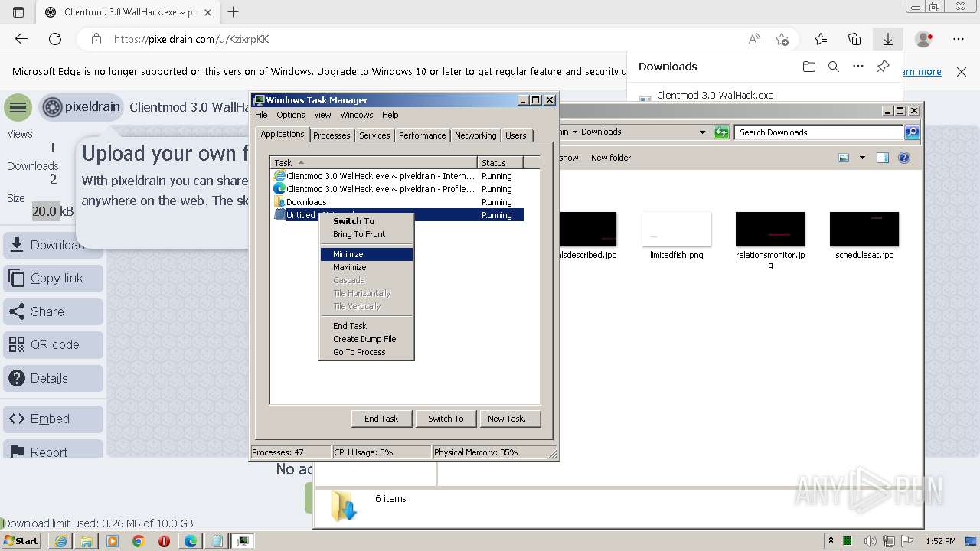Open downloads folder from Downloads panel

coord(809,67)
